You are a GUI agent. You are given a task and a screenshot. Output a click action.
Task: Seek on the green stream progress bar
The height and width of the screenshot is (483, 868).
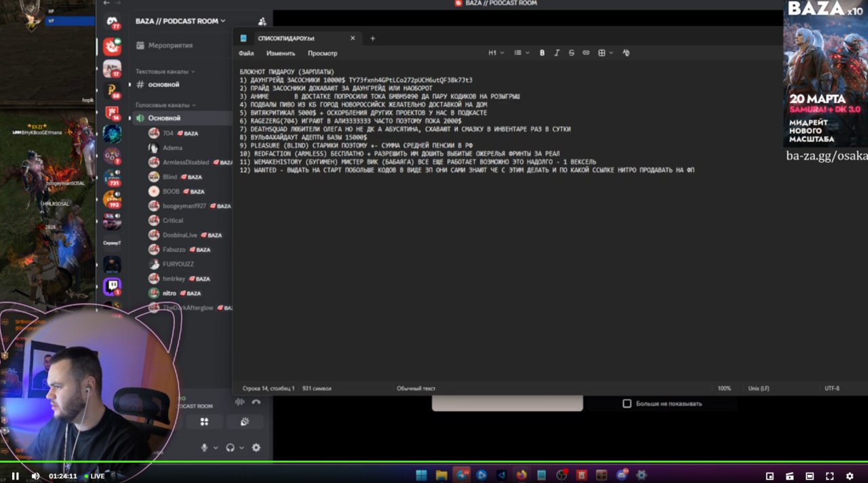[x=434, y=463]
